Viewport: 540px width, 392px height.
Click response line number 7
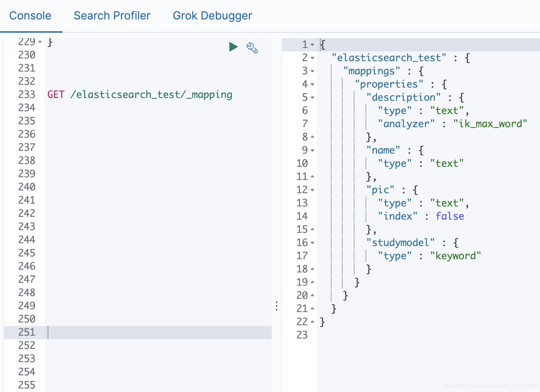pos(305,124)
